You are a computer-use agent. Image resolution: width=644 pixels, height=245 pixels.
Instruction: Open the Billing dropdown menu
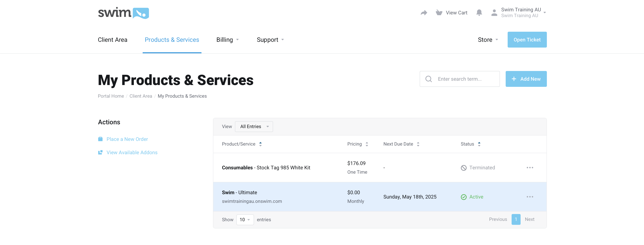(x=228, y=40)
